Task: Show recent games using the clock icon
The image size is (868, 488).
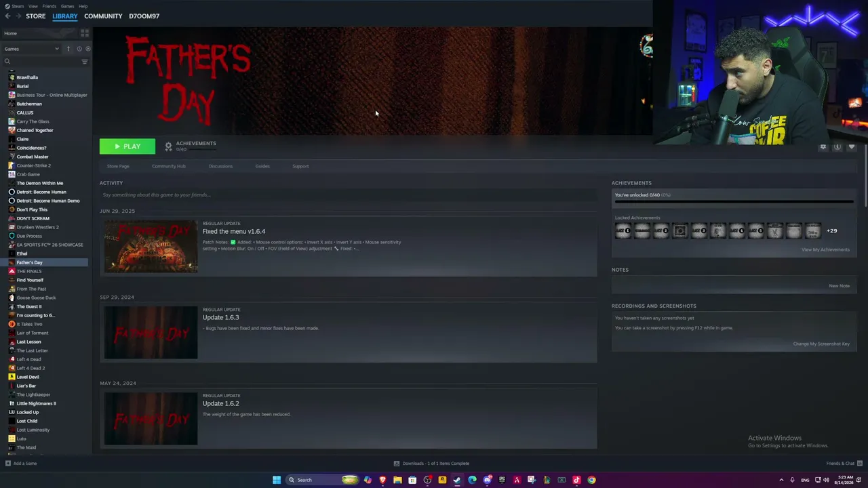Action: (79, 49)
